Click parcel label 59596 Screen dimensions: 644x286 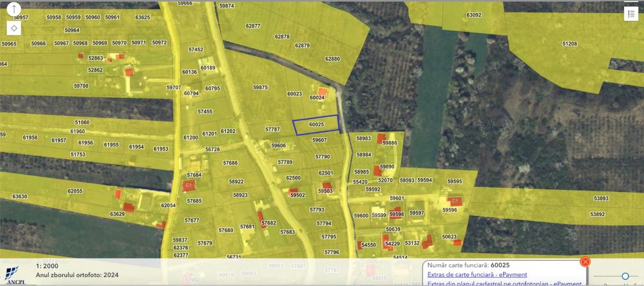tap(450, 209)
